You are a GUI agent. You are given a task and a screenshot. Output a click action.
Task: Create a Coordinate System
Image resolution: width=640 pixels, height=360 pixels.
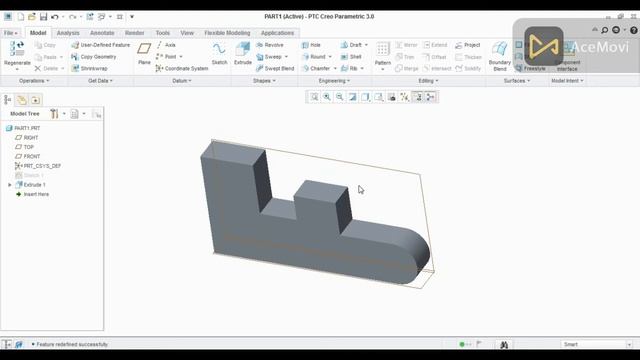pos(182,69)
